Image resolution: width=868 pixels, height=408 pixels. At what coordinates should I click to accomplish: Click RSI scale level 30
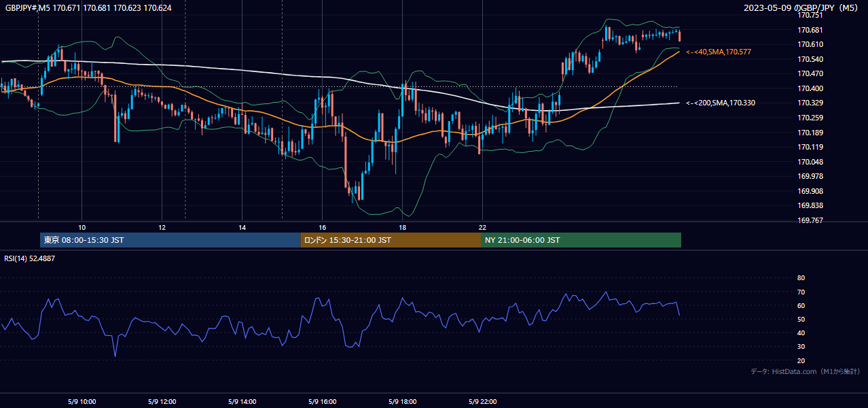(x=801, y=347)
